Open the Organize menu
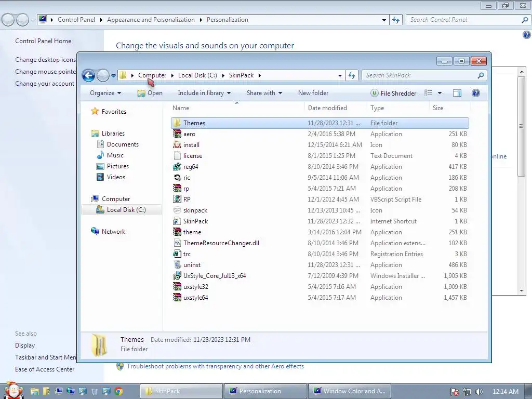The width and height of the screenshot is (532, 399). click(105, 93)
